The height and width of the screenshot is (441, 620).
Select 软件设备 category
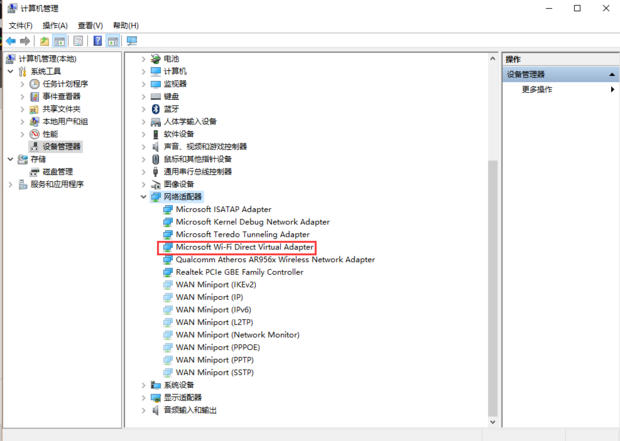pos(179,134)
